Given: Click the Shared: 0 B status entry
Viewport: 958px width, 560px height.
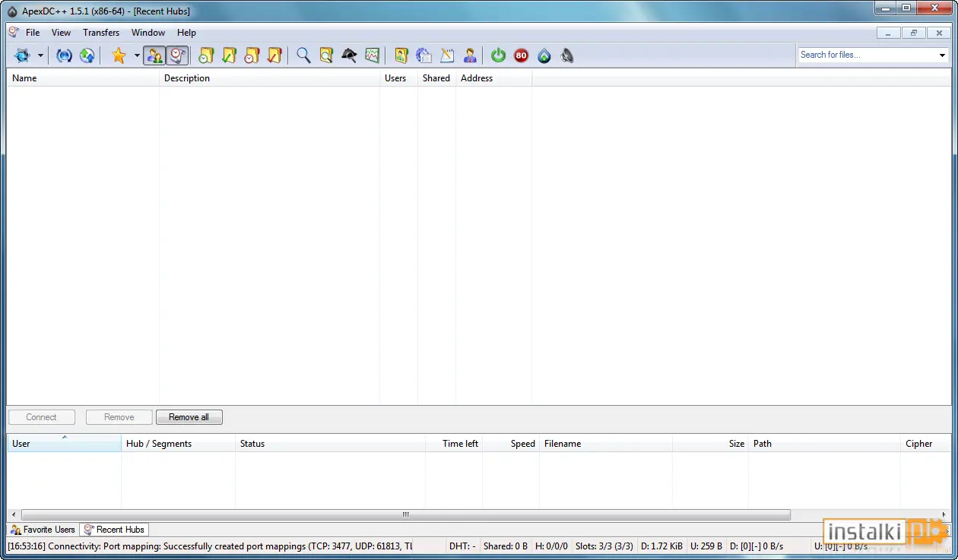Looking at the screenshot, I should point(506,546).
